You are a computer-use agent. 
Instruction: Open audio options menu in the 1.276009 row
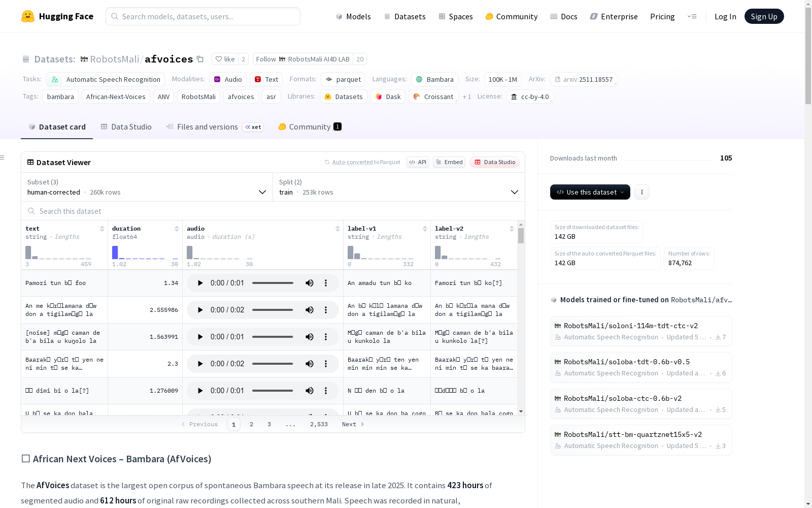coord(326,391)
